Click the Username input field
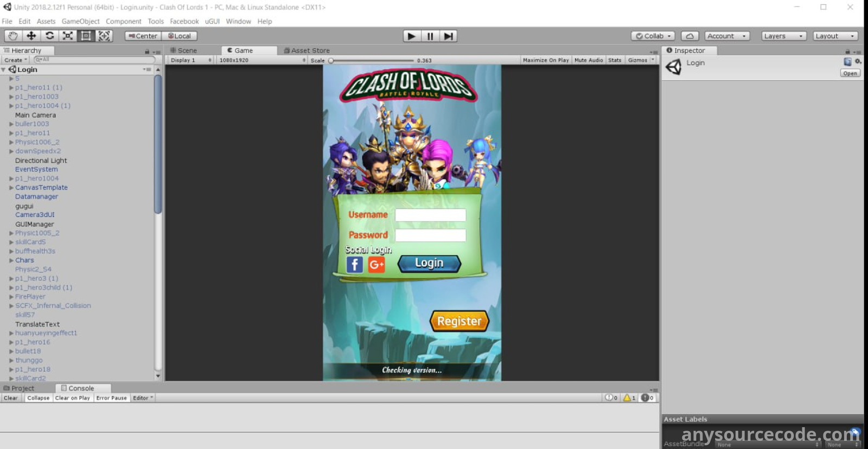The image size is (868, 449). (x=430, y=215)
